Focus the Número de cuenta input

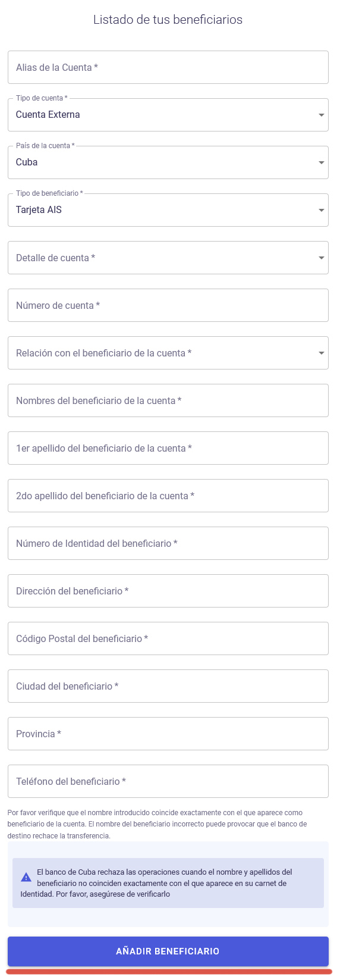coord(168,305)
